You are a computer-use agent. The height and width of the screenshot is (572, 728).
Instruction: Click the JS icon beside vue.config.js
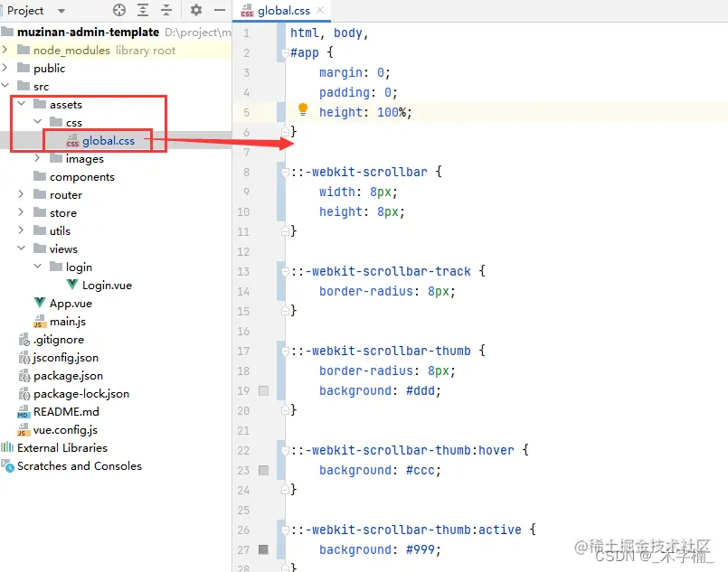click(24, 429)
